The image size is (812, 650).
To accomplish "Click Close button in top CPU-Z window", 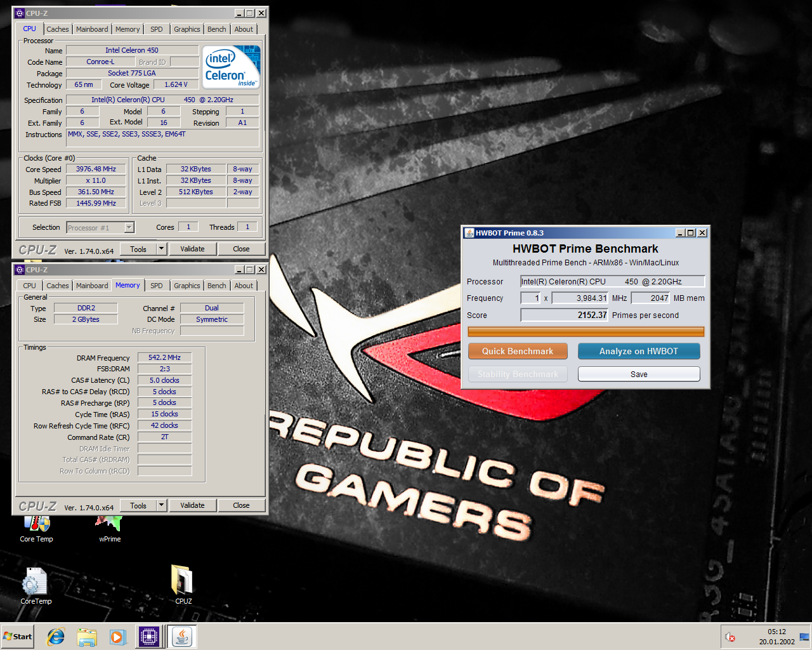I will tap(241, 249).
